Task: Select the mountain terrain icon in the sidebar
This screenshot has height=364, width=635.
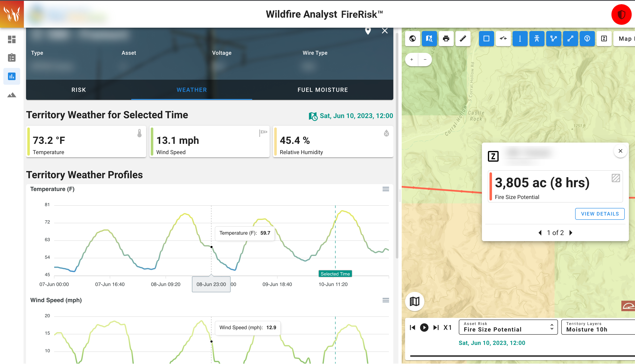Action: coord(12,95)
